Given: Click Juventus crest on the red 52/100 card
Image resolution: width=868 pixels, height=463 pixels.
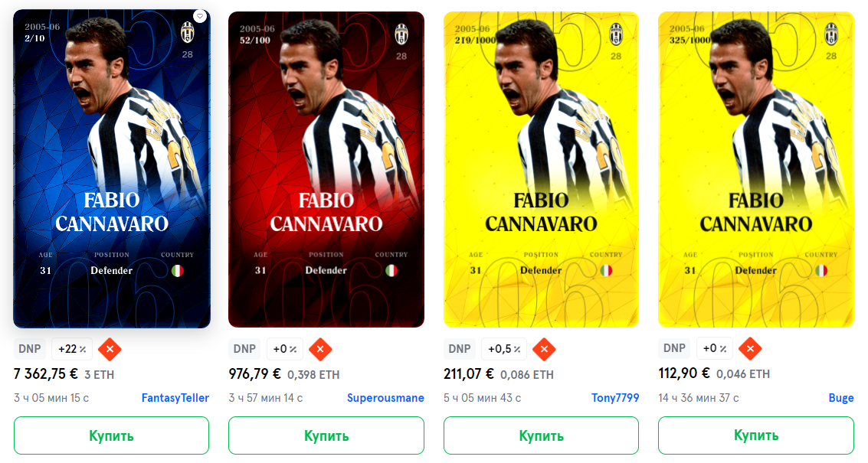Looking at the screenshot, I should 401,35.
